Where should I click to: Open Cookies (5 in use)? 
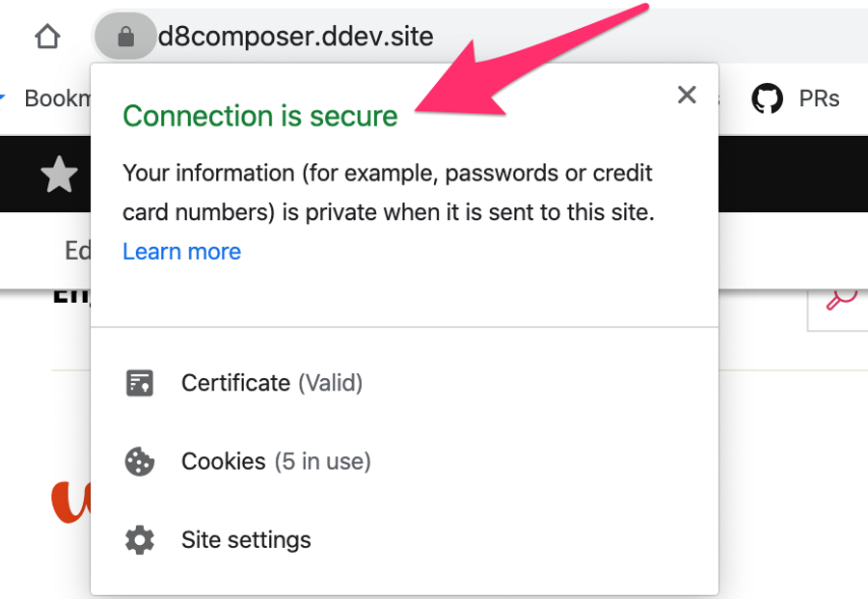coord(276,461)
